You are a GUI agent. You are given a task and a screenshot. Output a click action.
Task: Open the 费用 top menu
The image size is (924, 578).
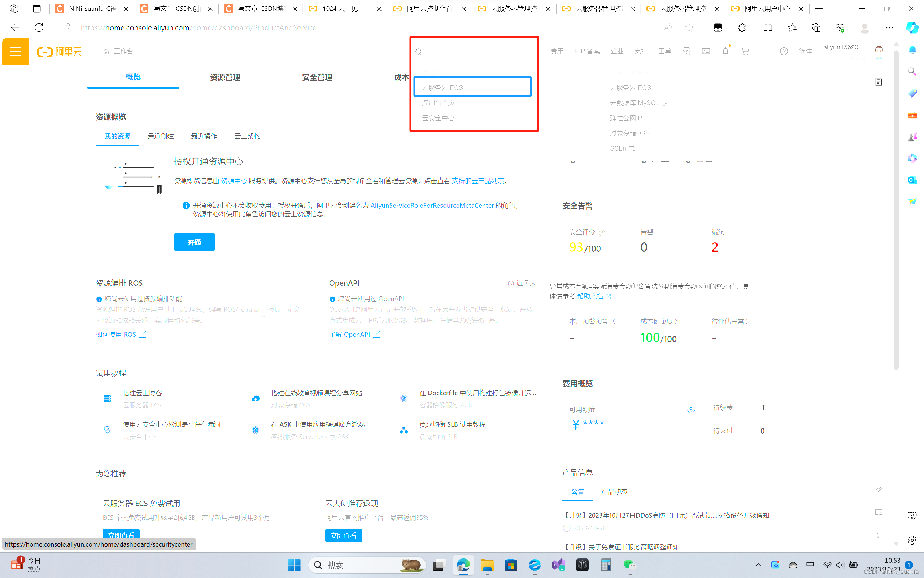coord(557,51)
